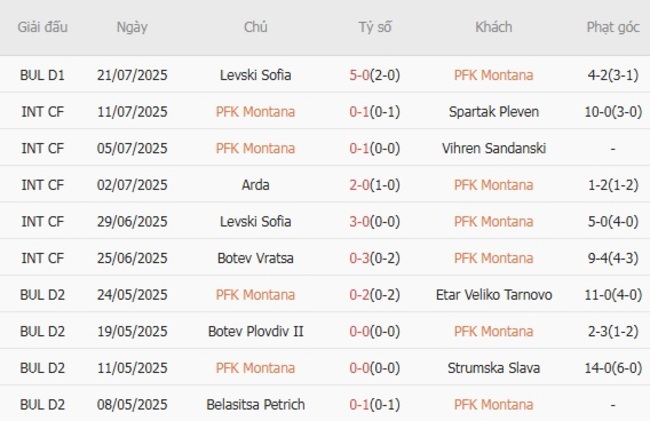The height and width of the screenshot is (421, 650).
Task: Select the Vihren Sandanski team name
Action: click(x=493, y=148)
